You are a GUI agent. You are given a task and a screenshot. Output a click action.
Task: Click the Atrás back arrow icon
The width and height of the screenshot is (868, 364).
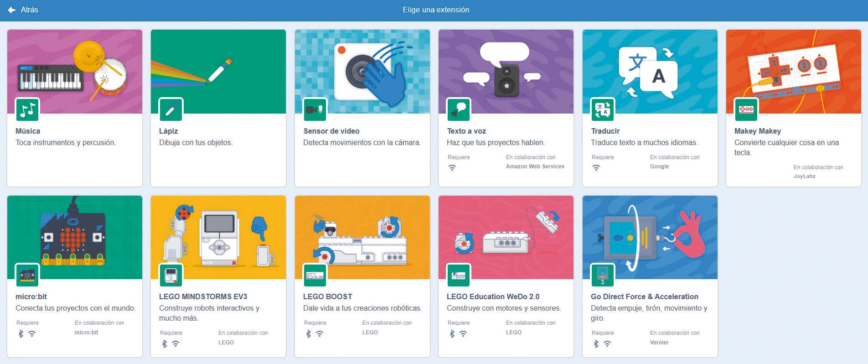12,10
